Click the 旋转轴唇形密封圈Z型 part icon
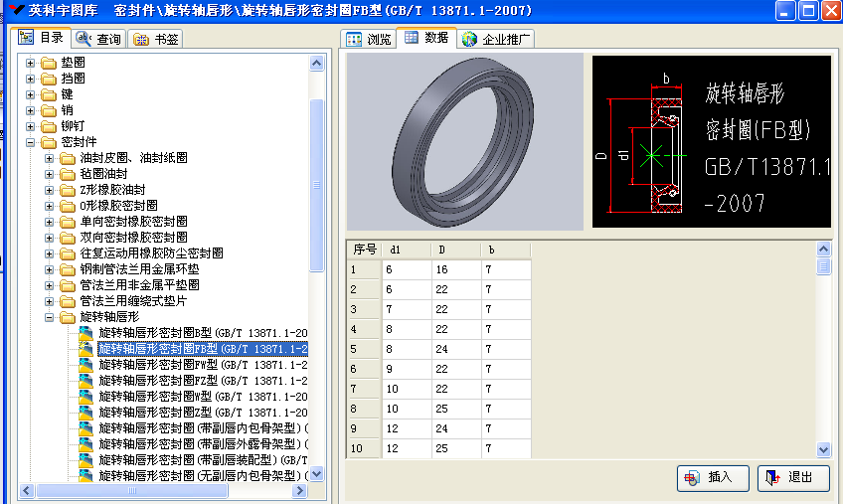Screen dimensions: 843x504 (86, 413)
